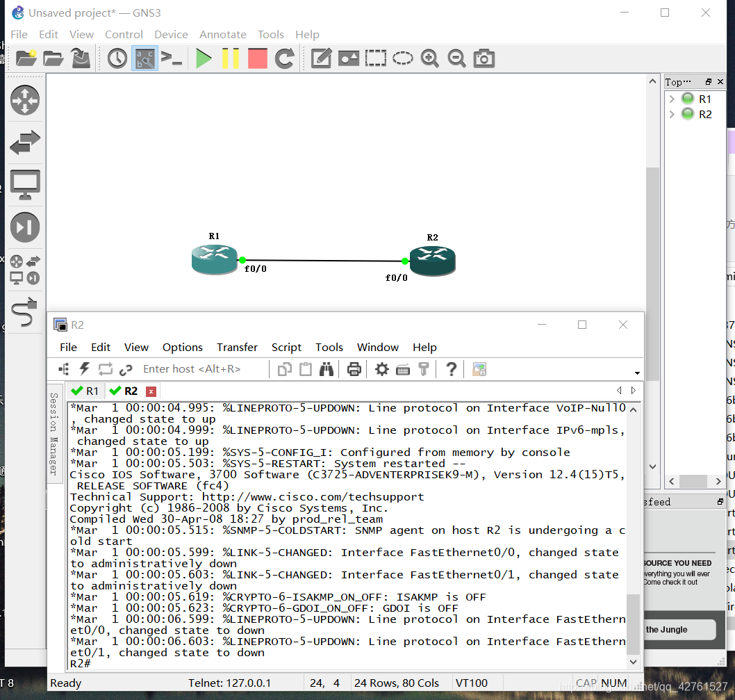Select R1 row in Topology Summary
The height and width of the screenshot is (700, 735).
click(x=696, y=99)
